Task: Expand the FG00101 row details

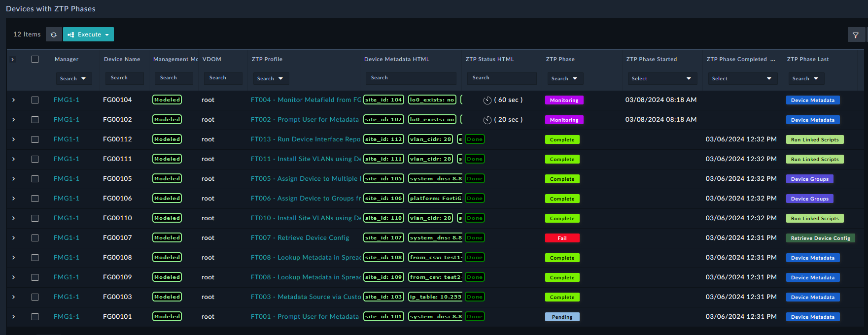Action: [x=13, y=317]
